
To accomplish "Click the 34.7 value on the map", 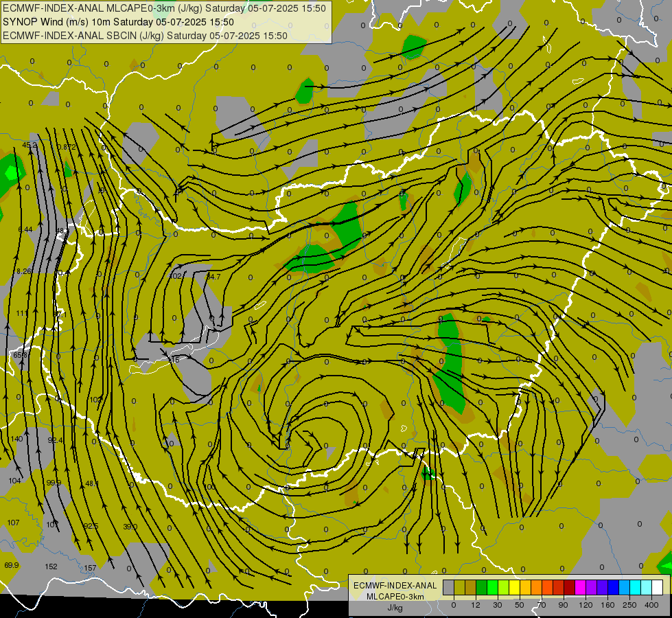I will (x=213, y=277).
